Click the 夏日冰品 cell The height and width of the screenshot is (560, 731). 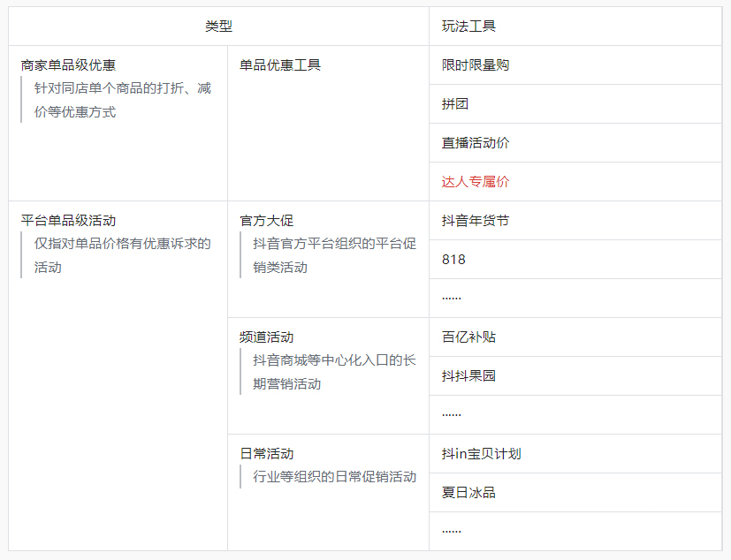[468, 493]
